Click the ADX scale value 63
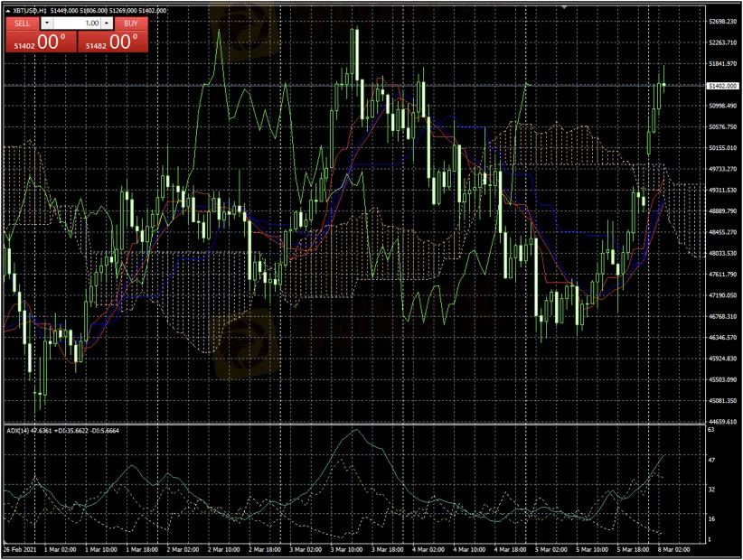Viewport: 743px width, 560px height. (x=711, y=431)
